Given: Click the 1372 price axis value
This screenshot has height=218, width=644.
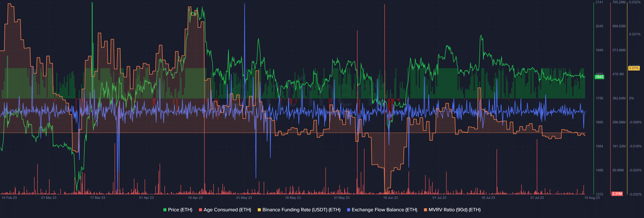Looking at the screenshot, I should (599, 194).
